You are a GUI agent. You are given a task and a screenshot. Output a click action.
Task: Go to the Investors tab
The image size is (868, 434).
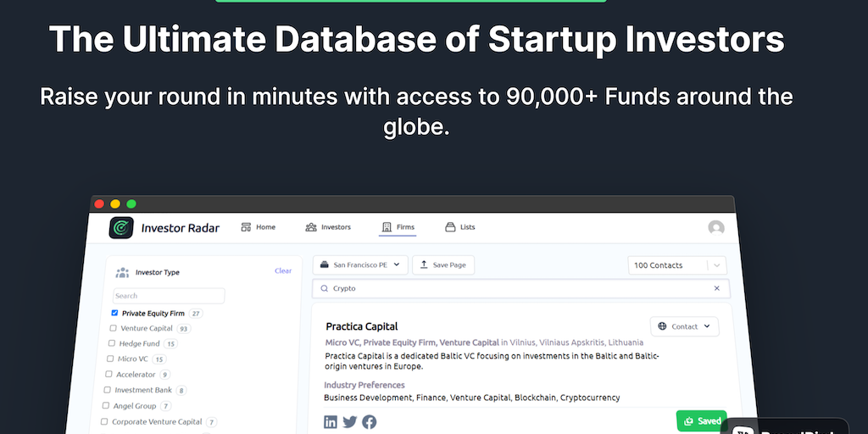328,227
